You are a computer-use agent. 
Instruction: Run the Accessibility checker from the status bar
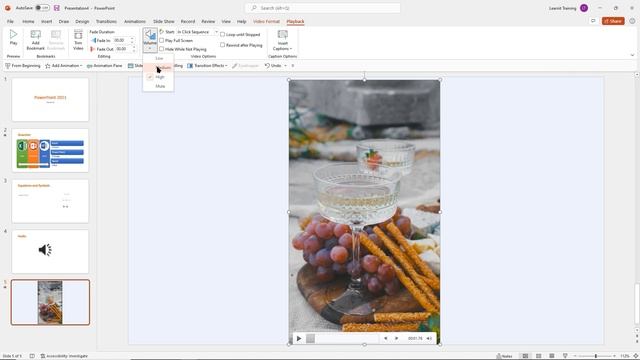pos(64,356)
